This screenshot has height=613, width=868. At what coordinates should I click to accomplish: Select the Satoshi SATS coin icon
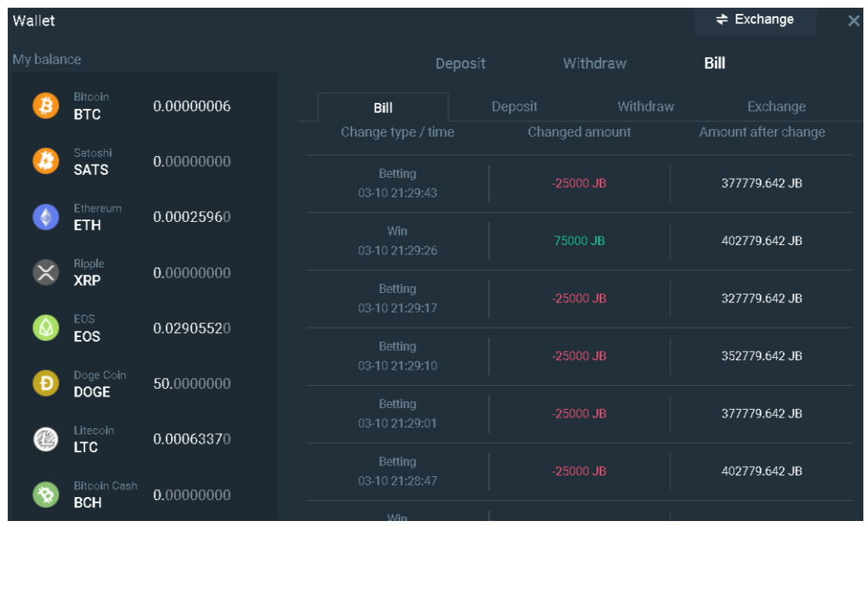[x=46, y=162]
